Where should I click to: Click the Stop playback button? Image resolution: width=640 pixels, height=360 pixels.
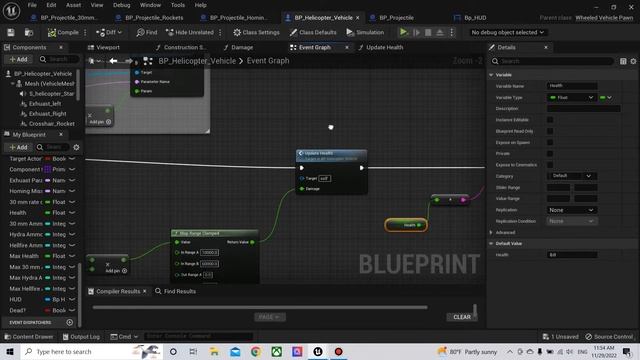coord(428,32)
